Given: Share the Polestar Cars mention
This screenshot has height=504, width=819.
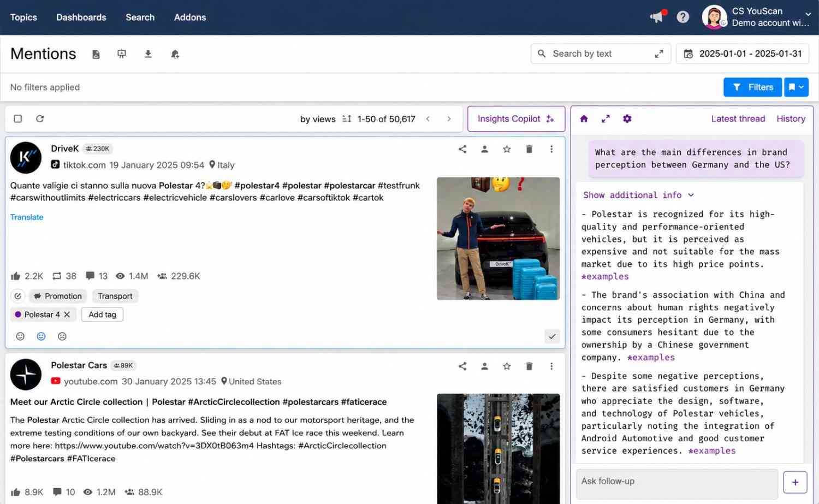Looking at the screenshot, I should [462, 366].
